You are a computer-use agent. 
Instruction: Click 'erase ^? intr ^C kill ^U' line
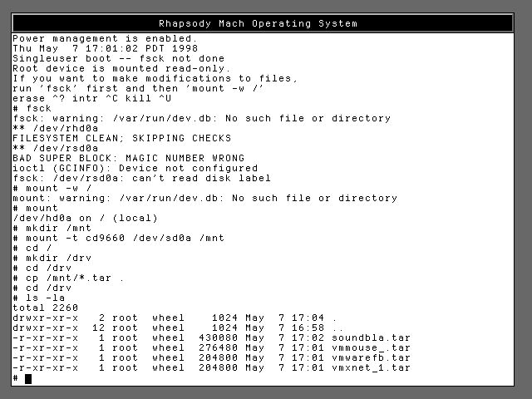coord(92,98)
